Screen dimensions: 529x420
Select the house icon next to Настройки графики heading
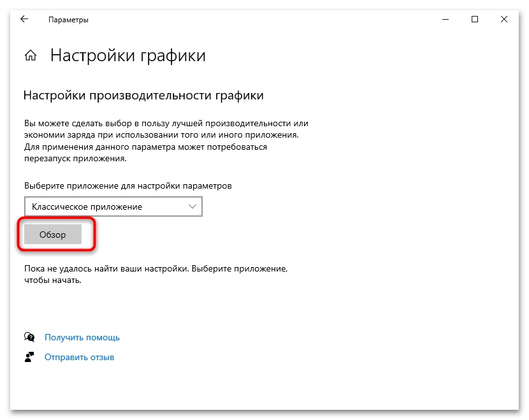coord(30,55)
